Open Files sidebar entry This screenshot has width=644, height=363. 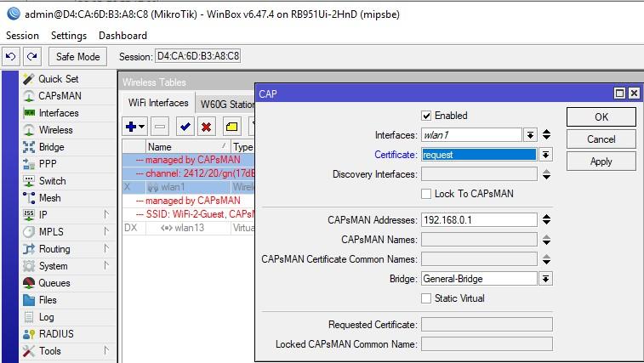(48, 300)
